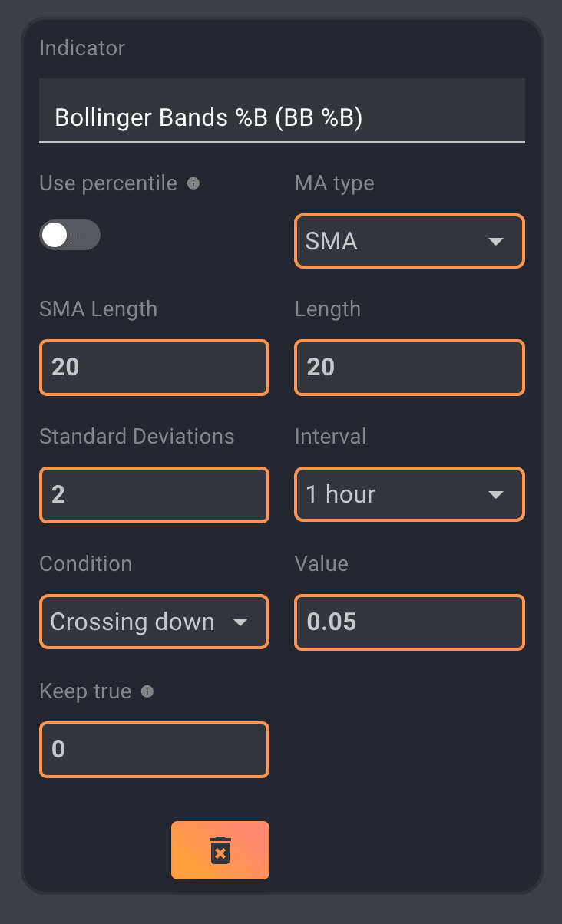Open the MA type dropdown showing SMA
This screenshot has height=924, width=562.
pos(409,241)
